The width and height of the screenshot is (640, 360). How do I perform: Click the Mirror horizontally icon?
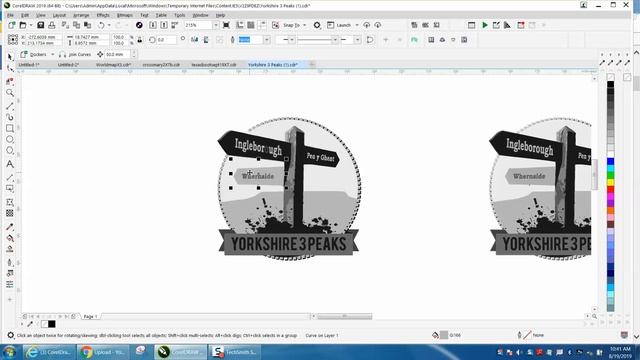(x=195, y=40)
